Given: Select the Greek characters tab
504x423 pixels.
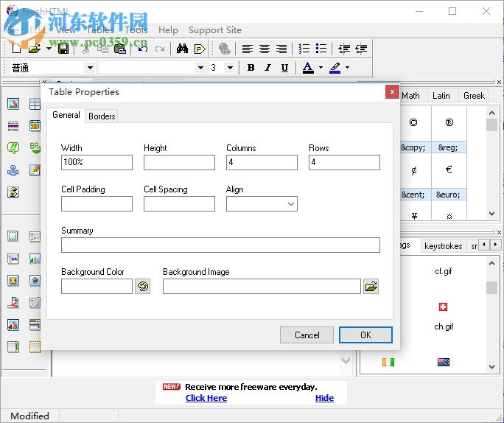Looking at the screenshot, I should pos(474,95).
